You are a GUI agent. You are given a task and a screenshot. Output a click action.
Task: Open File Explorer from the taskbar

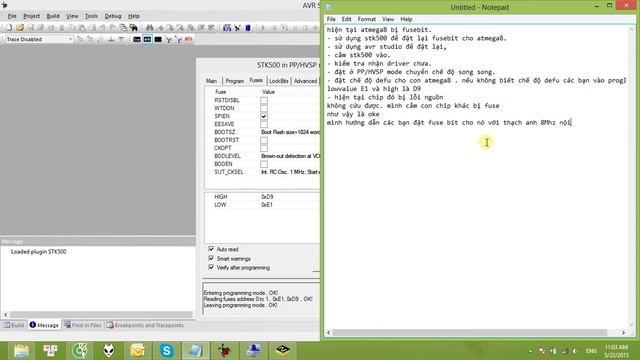pos(21,351)
